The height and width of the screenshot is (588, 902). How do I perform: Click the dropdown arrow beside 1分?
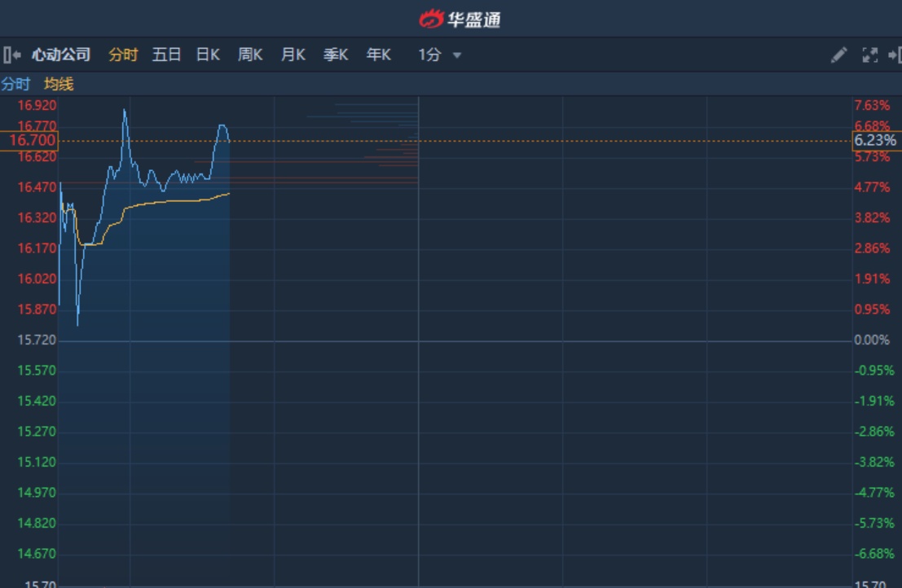click(x=457, y=55)
